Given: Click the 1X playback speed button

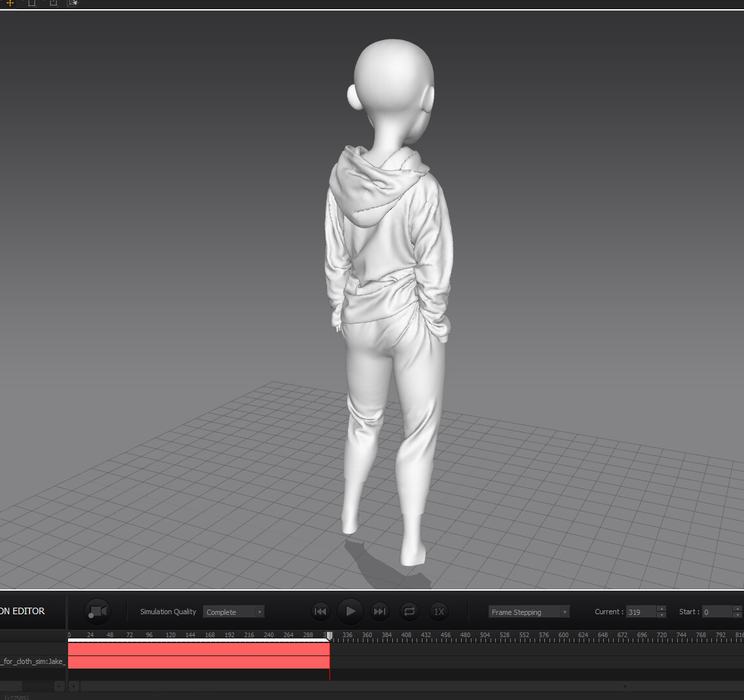Looking at the screenshot, I should [x=439, y=612].
